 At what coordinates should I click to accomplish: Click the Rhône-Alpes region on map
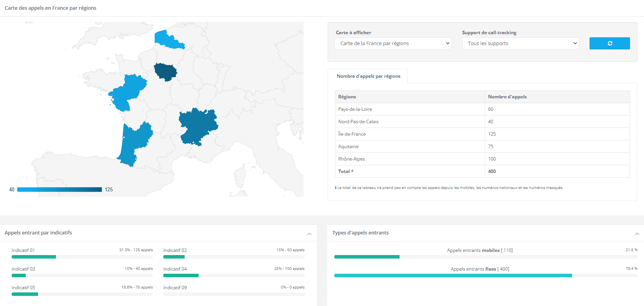point(198,126)
